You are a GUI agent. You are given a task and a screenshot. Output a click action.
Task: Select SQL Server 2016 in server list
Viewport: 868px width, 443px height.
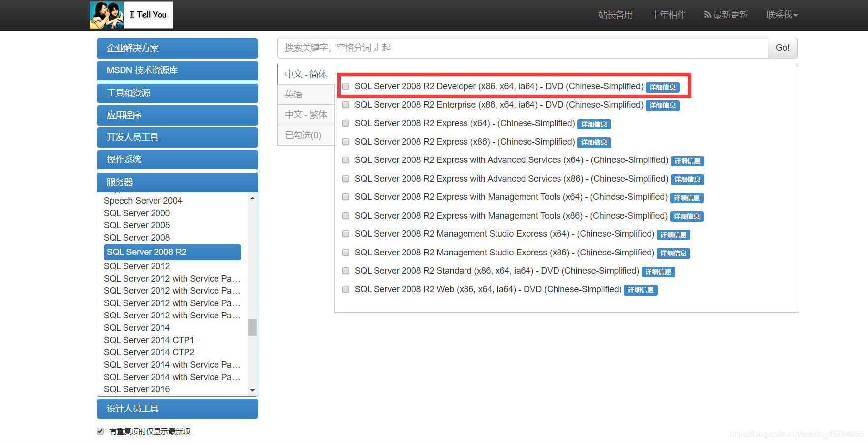pos(137,389)
